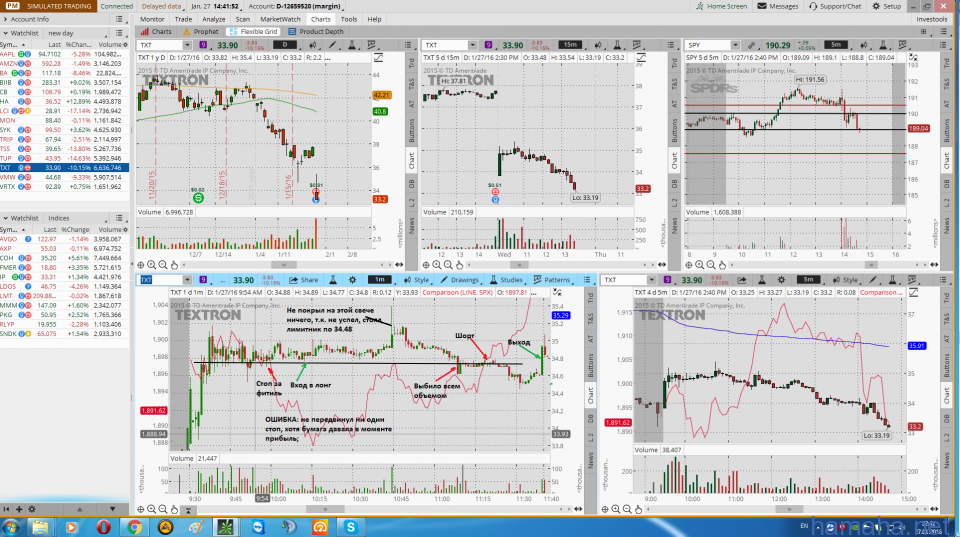Open symbol dropdown of TXT daily chart
This screenshot has width=960, height=537.
pos(187,45)
